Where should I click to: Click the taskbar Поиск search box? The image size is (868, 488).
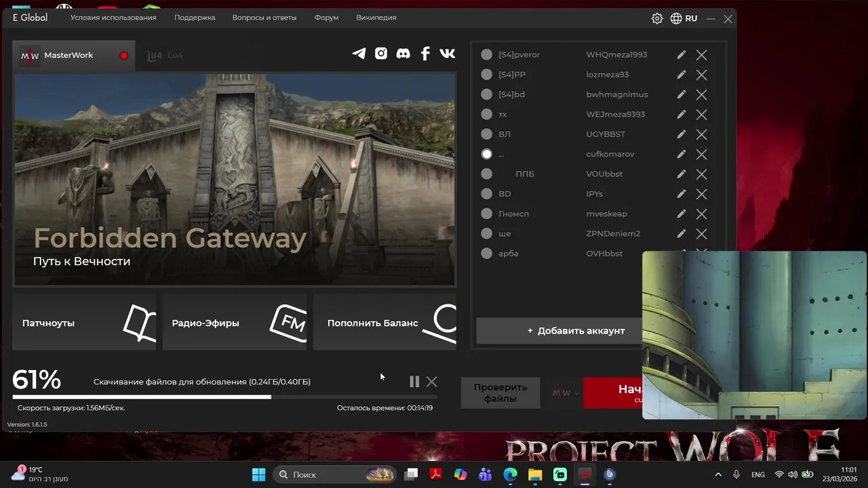coord(336,474)
